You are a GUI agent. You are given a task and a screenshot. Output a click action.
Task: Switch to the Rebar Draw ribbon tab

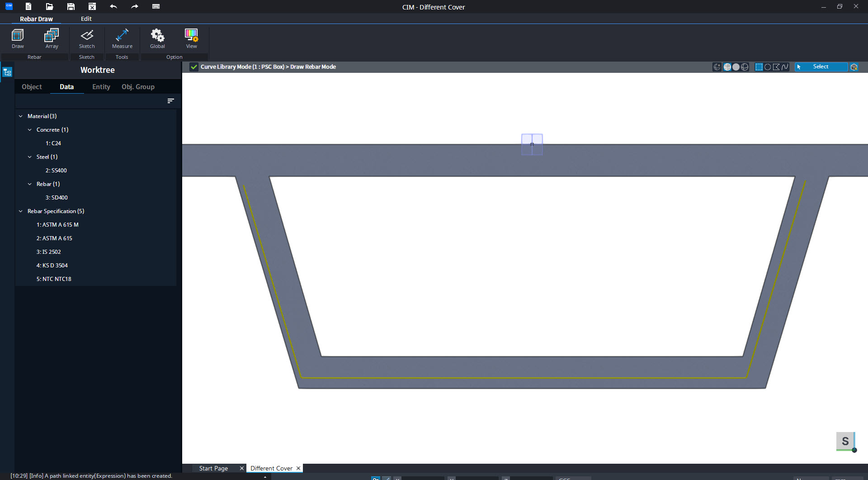[x=36, y=19]
